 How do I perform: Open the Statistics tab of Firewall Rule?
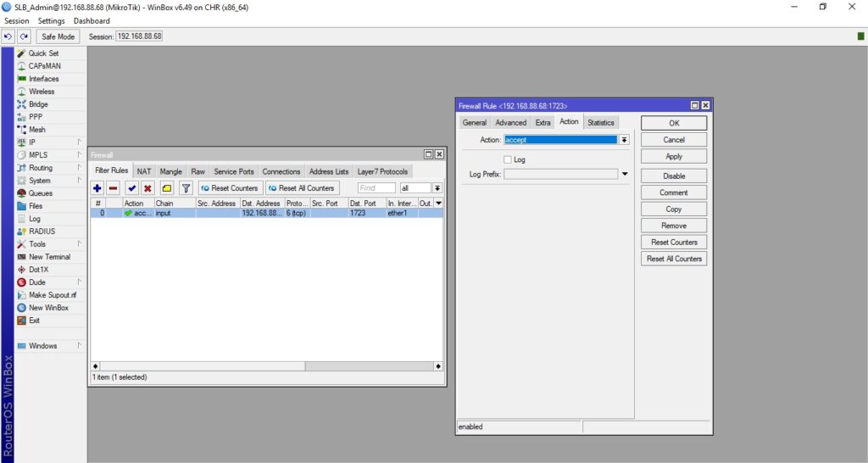601,123
